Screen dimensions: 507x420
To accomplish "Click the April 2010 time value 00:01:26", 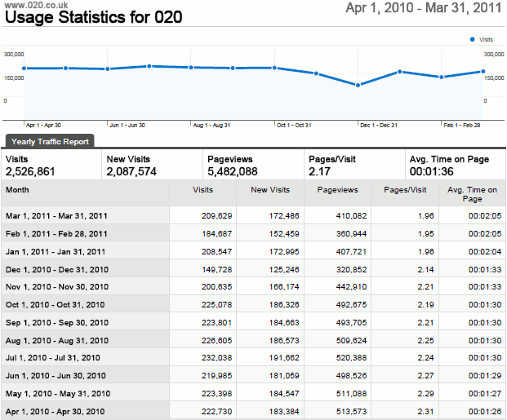I will click(485, 412).
